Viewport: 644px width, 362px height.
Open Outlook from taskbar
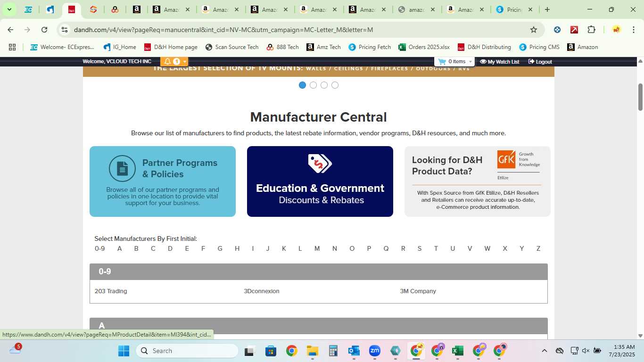pyautogui.click(x=354, y=351)
